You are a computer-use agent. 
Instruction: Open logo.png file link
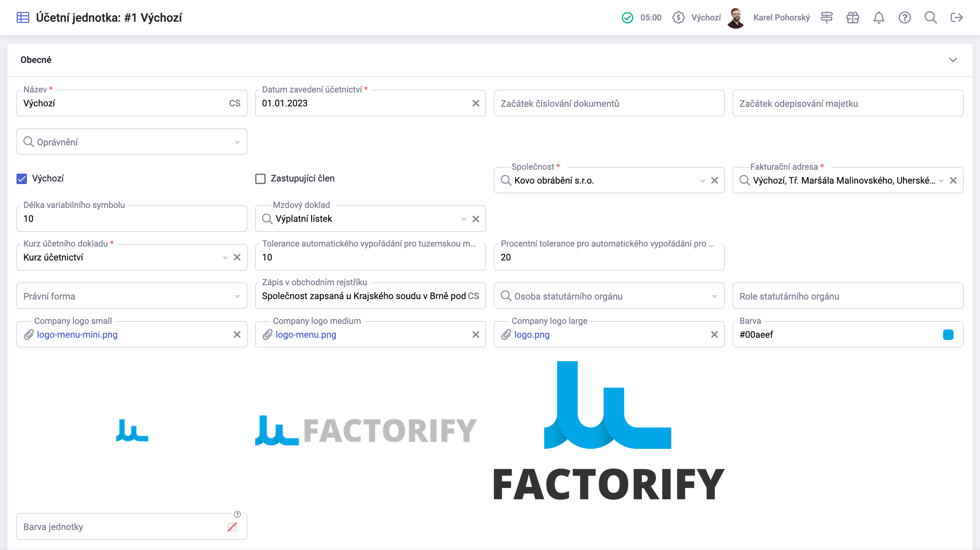(x=532, y=335)
